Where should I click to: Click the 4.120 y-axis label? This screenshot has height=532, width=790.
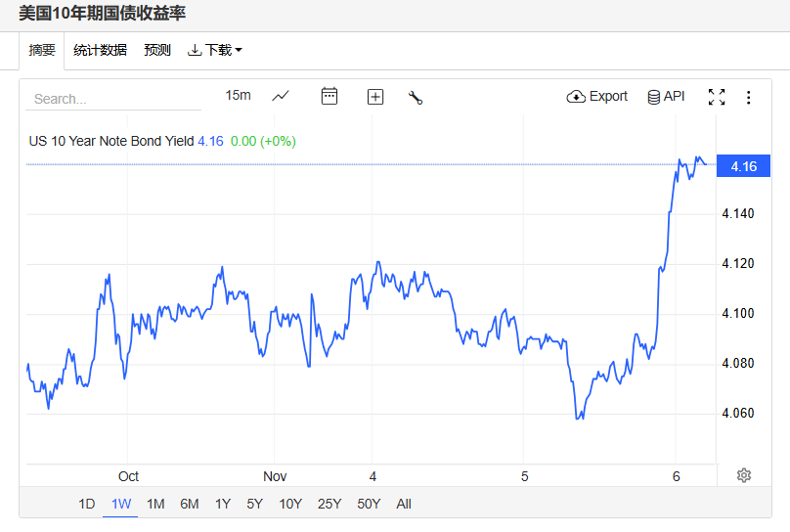pos(738,263)
